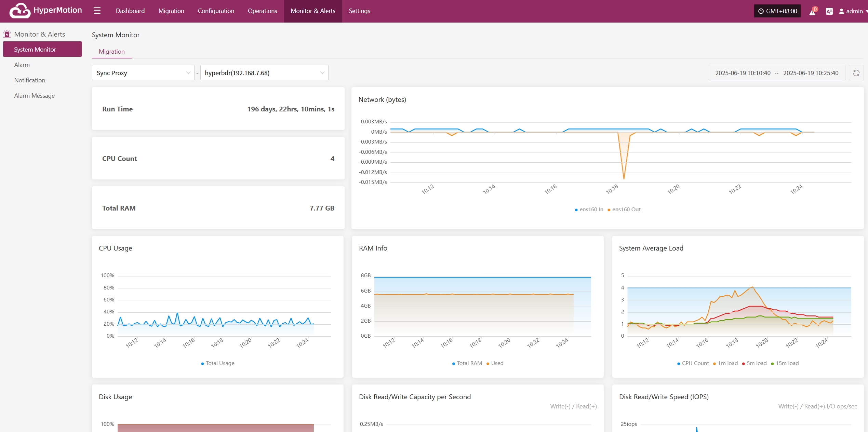The height and width of the screenshot is (432, 868).
Task: Click the Monitor & Alerts sidebar siren icon
Action: 7,34
